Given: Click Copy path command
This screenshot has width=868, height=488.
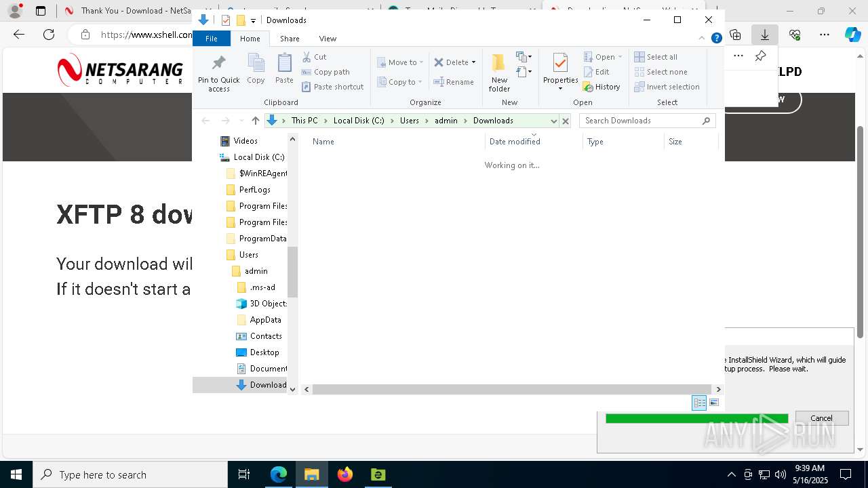Looking at the screenshot, I should click(325, 72).
